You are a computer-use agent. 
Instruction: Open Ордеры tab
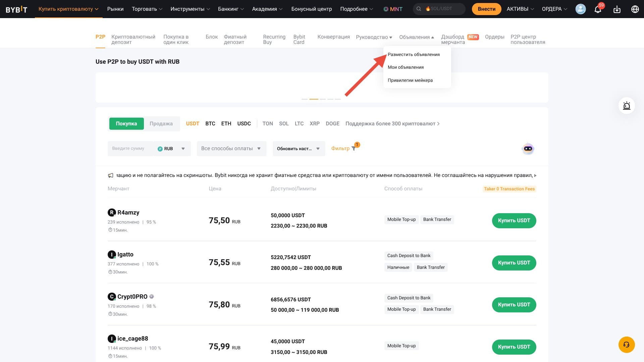point(494,37)
